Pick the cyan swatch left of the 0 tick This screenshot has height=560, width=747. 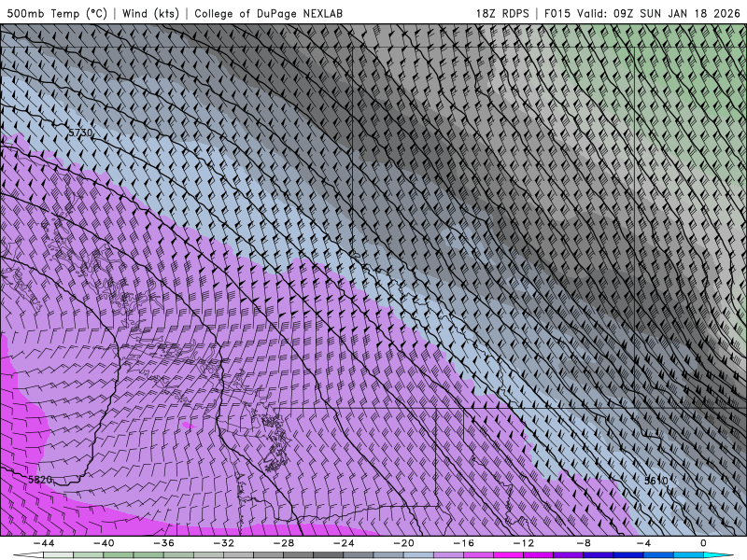point(688,555)
